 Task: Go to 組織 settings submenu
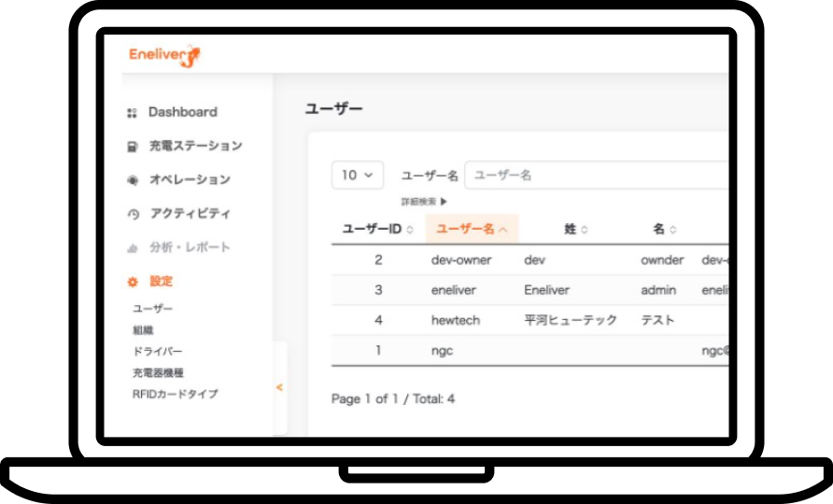click(143, 330)
